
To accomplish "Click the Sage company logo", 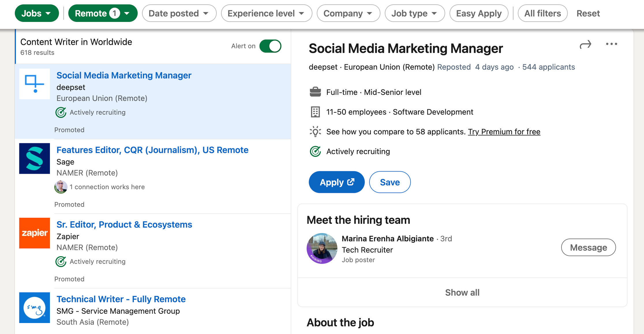I will pyautogui.click(x=35, y=159).
